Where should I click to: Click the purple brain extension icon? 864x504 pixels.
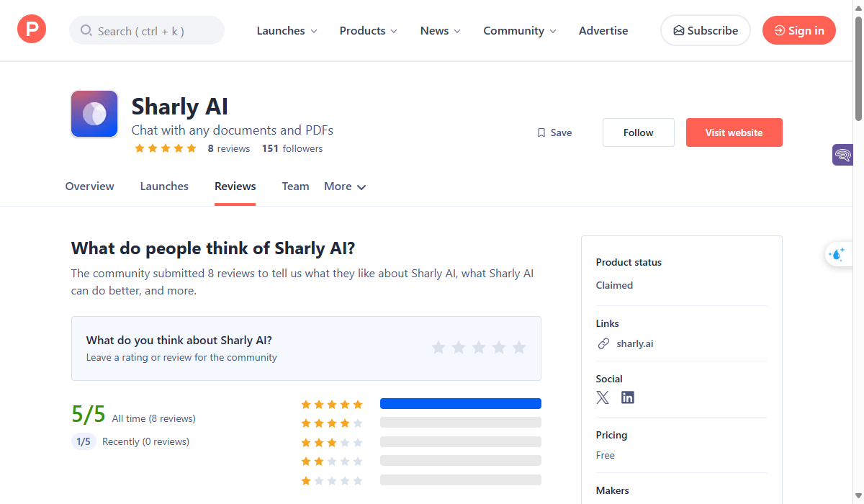tap(842, 154)
